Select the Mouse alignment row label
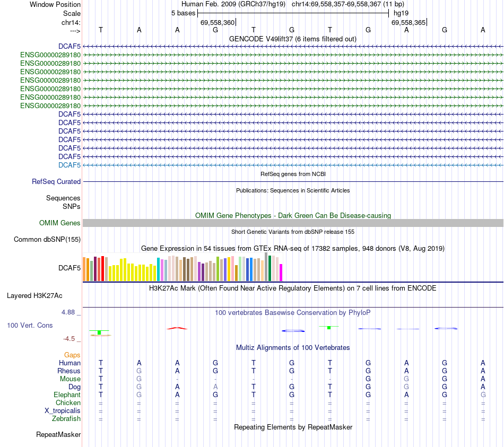The width and height of the screenshot is (504, 447). coord(71,379)
